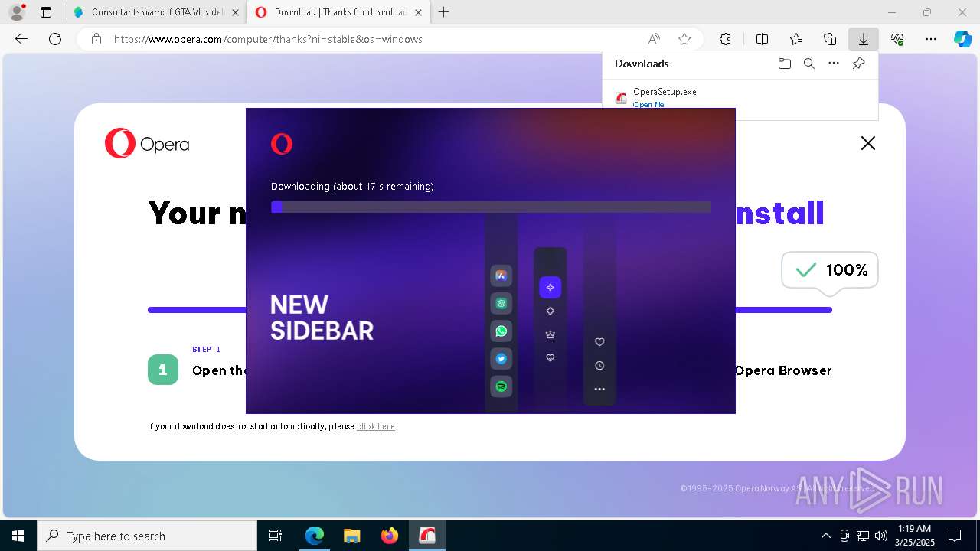Open the Favorites list

(x=796, y=39)
